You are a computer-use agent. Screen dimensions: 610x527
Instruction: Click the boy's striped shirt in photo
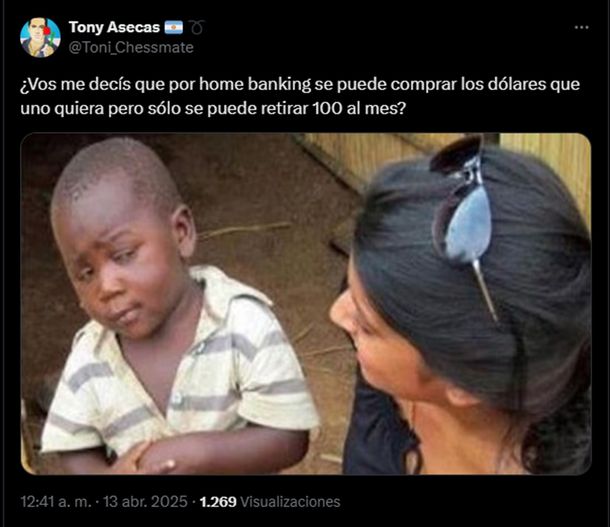click(x=179, y=373)
